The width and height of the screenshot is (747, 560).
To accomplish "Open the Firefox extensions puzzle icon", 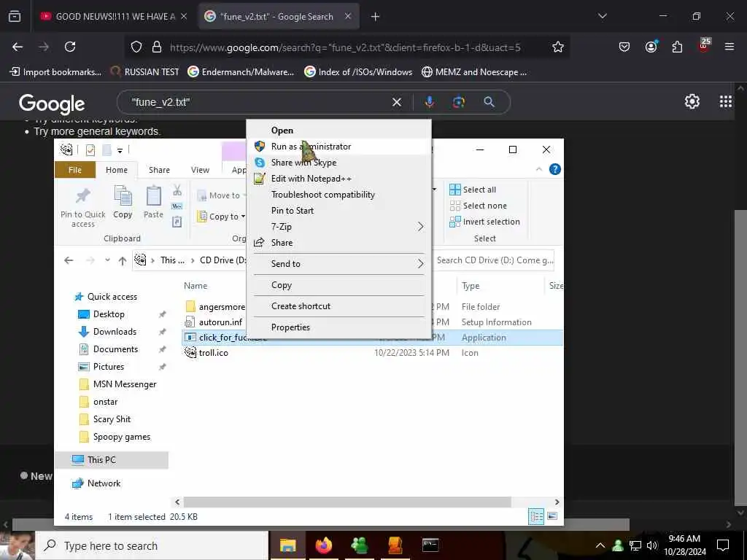I will point(677,47).
